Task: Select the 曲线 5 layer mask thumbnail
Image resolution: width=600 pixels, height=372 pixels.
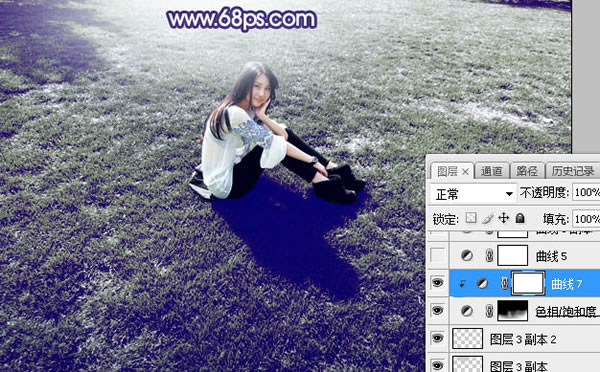Action: coord(512,255)
